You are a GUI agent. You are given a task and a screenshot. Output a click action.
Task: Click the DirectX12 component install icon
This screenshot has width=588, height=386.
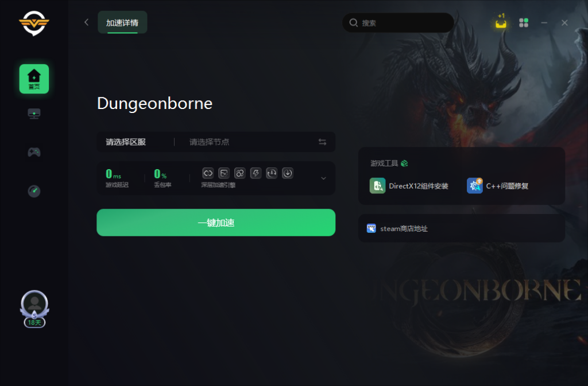click(377, 186)
